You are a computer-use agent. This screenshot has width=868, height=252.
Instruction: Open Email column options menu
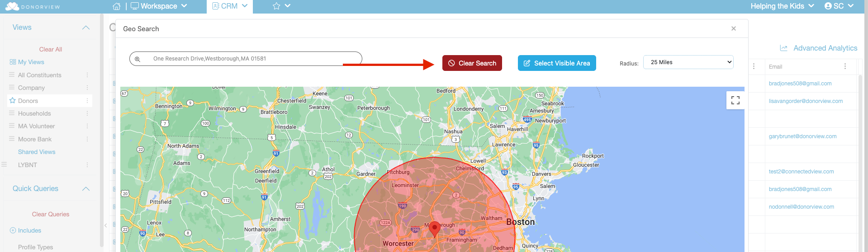[x=845, y=66]
